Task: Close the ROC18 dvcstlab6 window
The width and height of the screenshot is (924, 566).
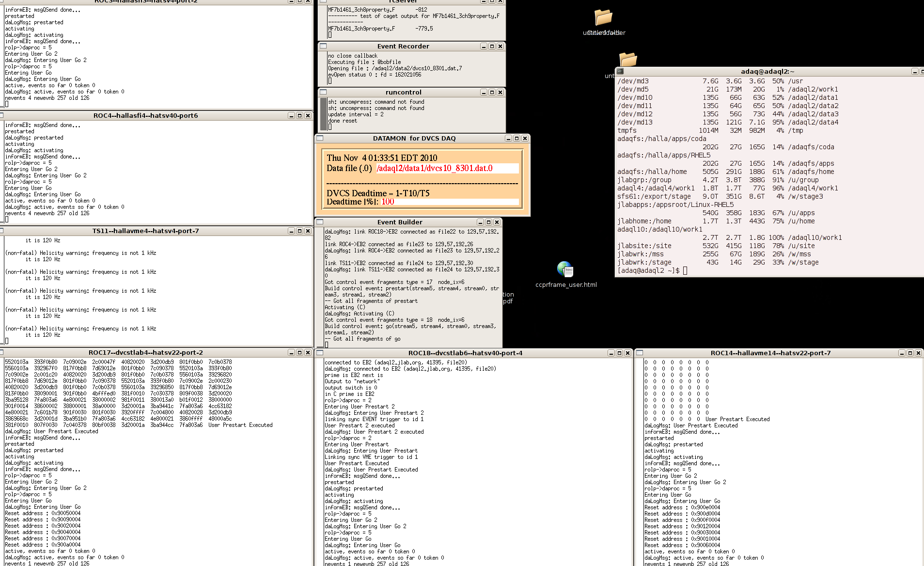Action: click(x=627, y=353)
